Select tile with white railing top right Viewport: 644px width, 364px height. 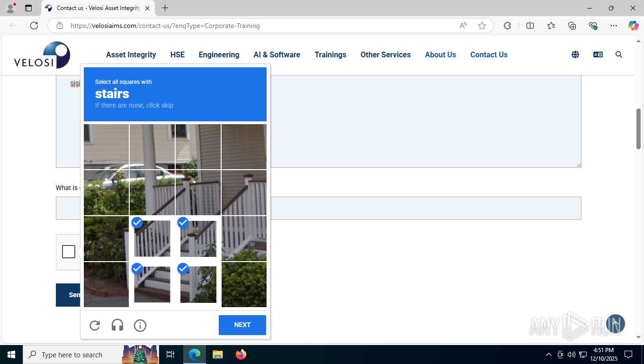point(244,192)
